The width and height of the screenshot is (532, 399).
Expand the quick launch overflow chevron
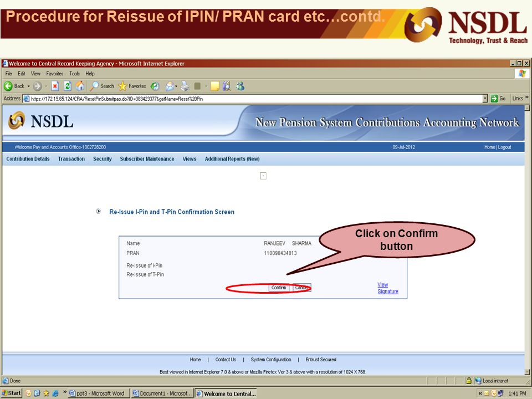tap(65, 392)
